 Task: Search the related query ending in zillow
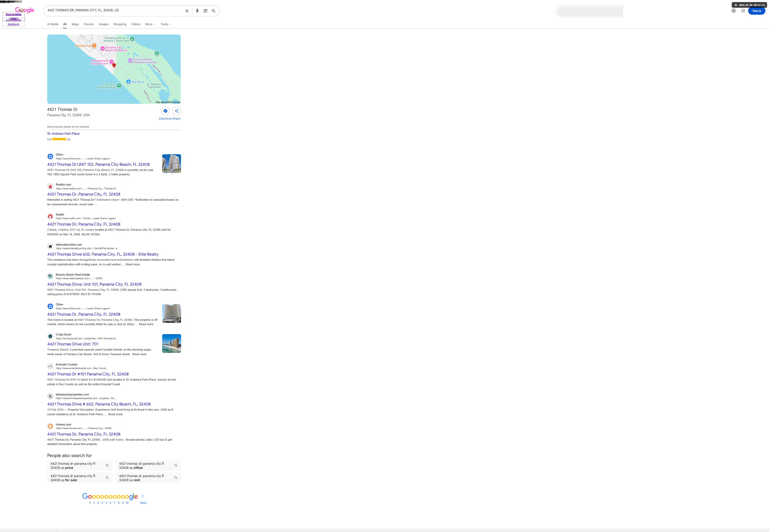148,466
